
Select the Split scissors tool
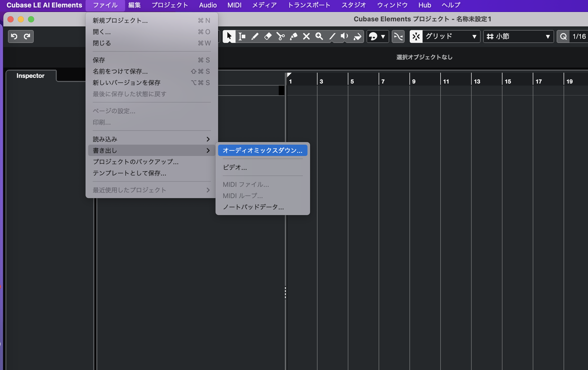click(x=281, y=36)
